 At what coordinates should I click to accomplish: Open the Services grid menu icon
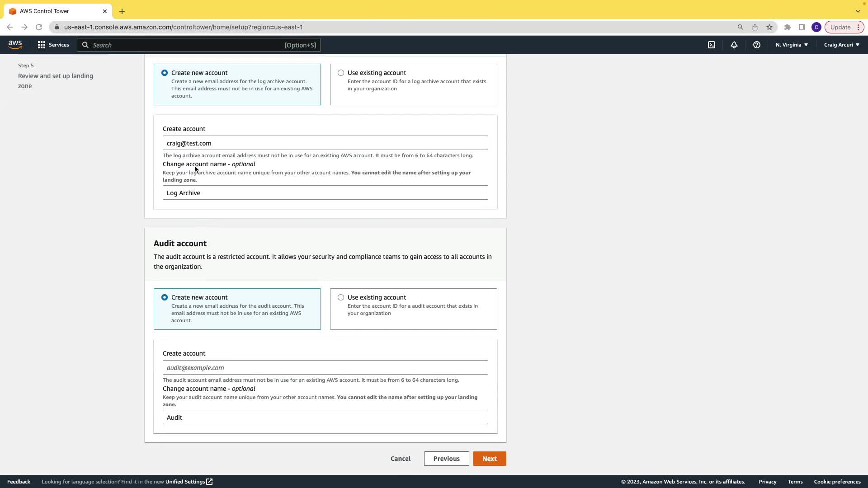tap(42, 45)
